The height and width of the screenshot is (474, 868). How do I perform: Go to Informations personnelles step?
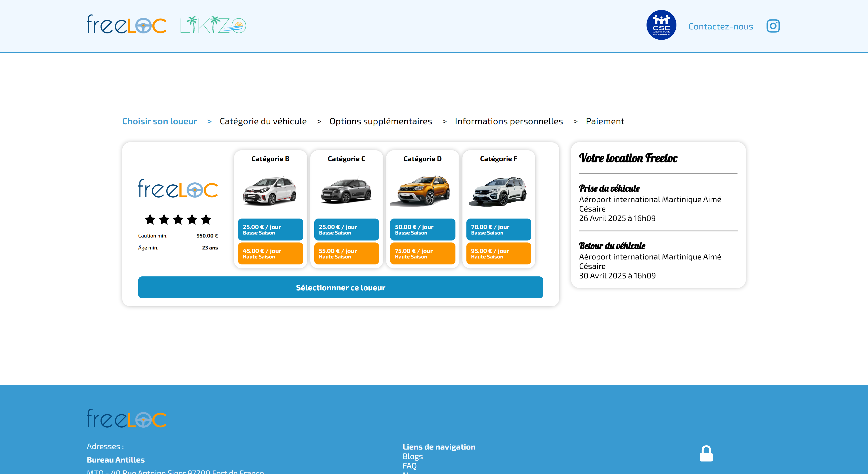coord(509,121)
